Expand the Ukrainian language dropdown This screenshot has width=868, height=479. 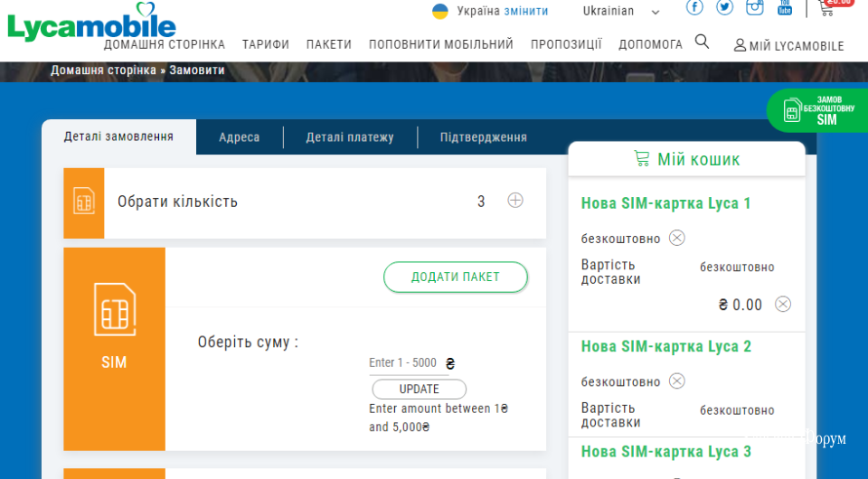(620, 11)
